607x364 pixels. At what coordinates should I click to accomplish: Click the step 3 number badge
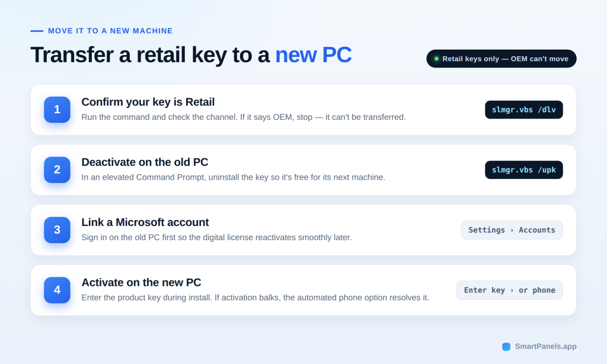57,230
